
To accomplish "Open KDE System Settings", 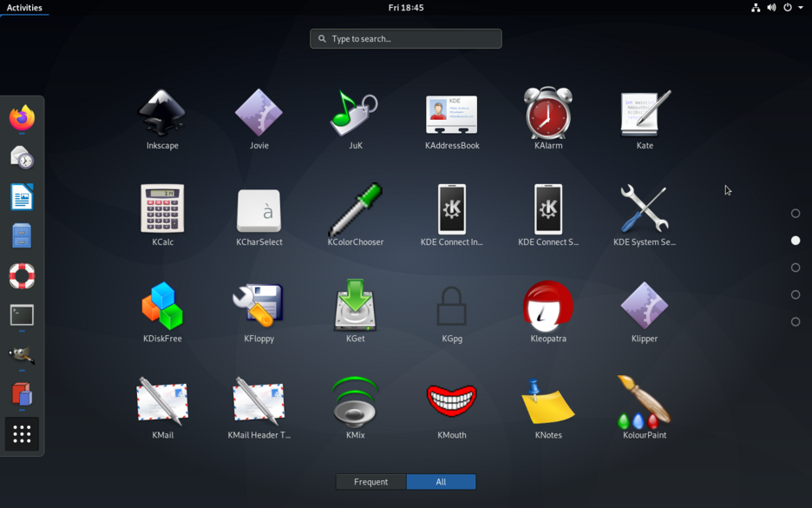I will pyautogui.click(x=645, y=215).
